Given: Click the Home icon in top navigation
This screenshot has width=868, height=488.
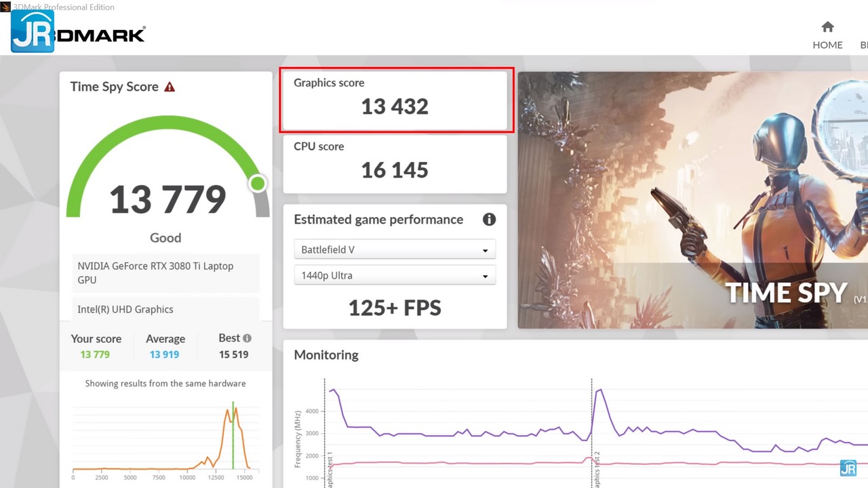Looking at the screenshot, I should [827, 27].
